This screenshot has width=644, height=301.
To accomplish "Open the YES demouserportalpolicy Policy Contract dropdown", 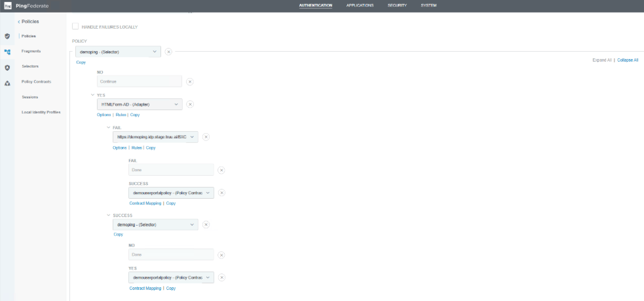I will (x=171, y=277).
